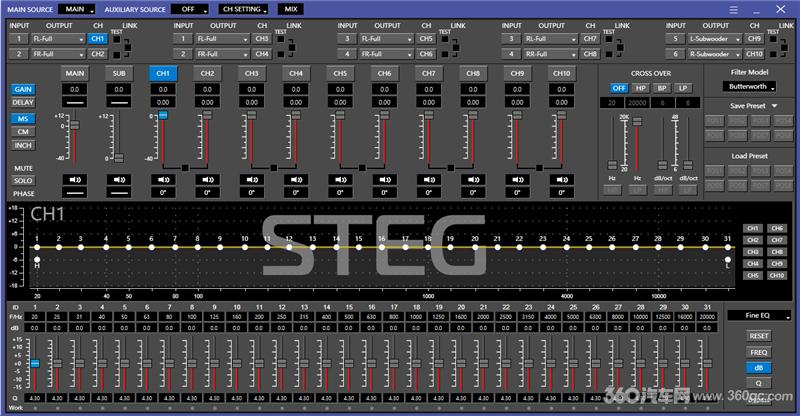Select EQ node 4 on the graph
The width and height of the screenshot is (800, 416).
106,248
